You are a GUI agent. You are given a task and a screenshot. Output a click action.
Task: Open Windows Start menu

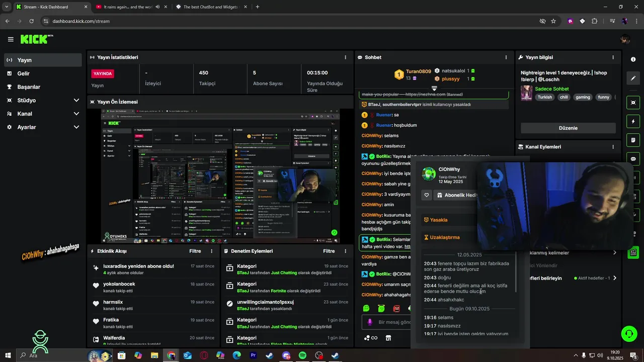click(8, 355)
